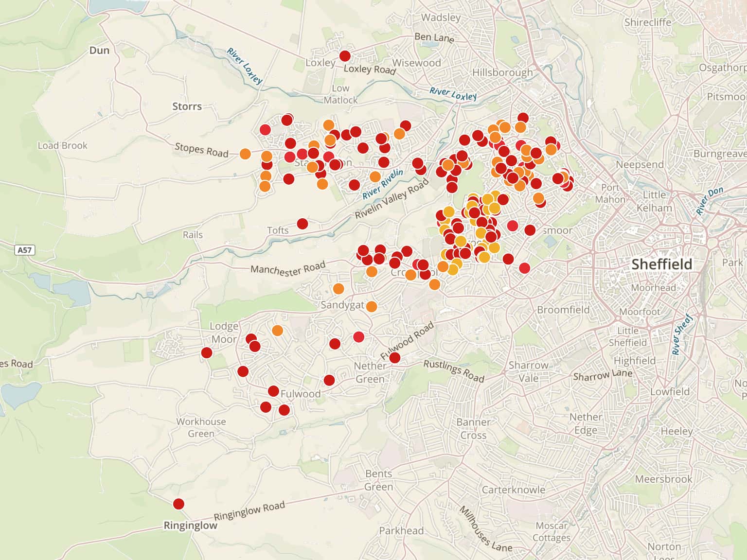Click the red marker beside Loxley
The width and height of the screenshot is (747, 560).
345,56
